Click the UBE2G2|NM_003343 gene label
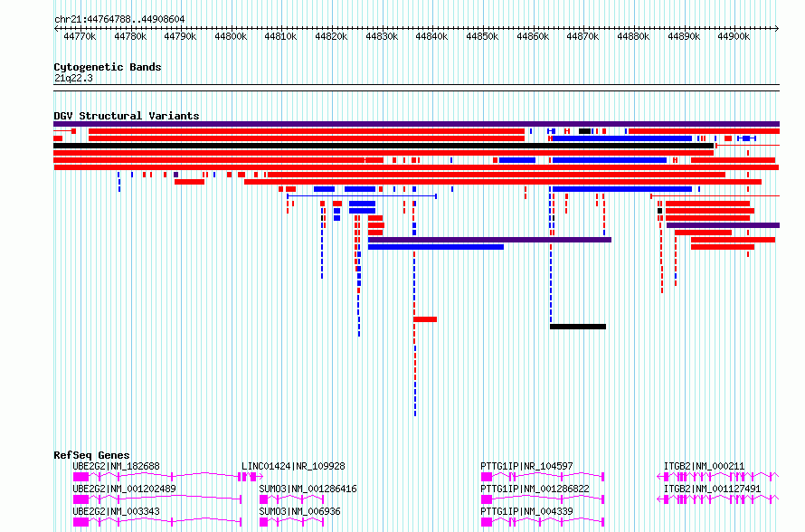Image resolution: width=805 pixels, height=532 pixels. pyautogui.click(x=116, y=511)
